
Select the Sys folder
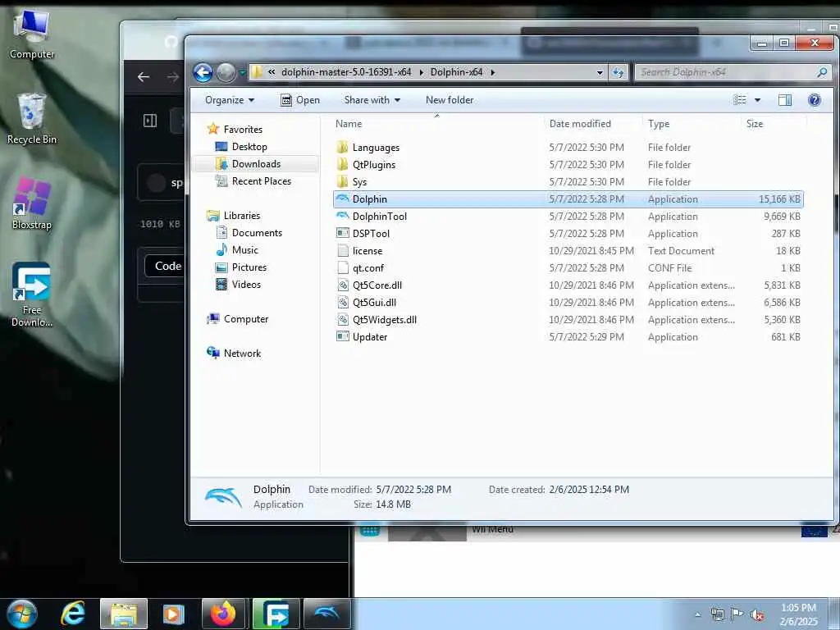click(x=359, y=181)
